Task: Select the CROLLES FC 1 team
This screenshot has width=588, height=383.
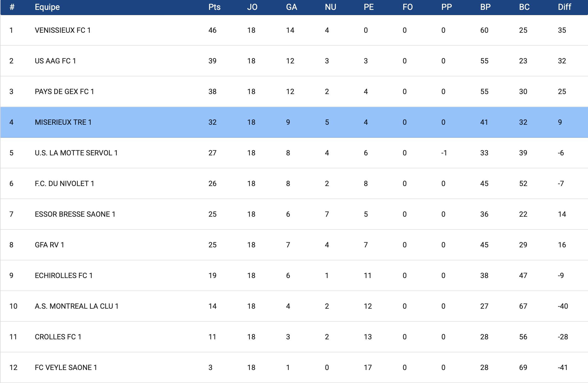Action: 58,337
